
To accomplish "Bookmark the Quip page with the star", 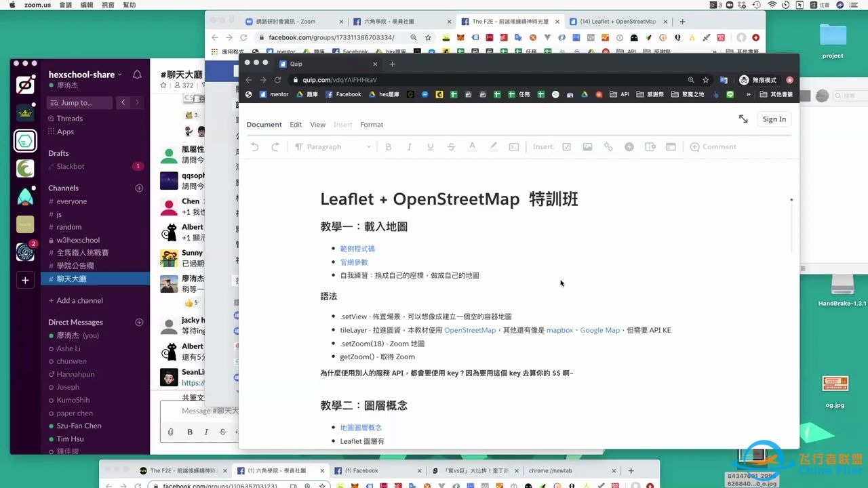I will point(706,80).
